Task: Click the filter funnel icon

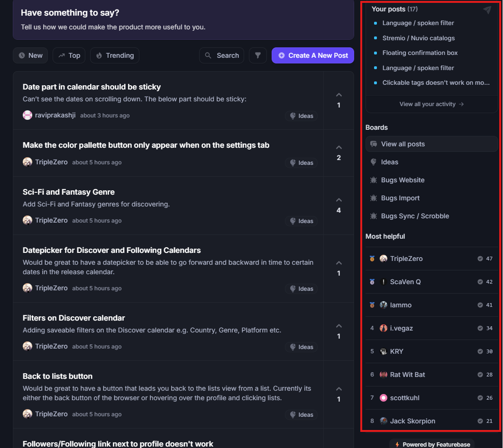Action: click(x=257, y=55)
